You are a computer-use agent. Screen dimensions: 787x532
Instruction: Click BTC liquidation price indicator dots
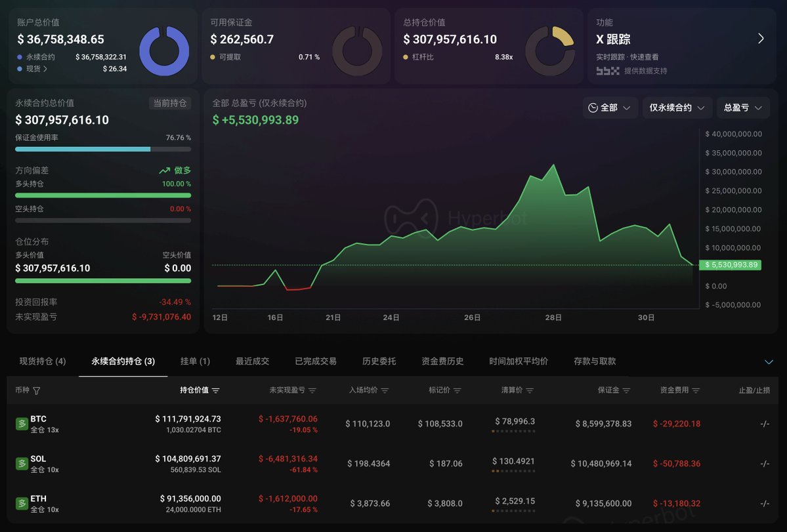513,431
